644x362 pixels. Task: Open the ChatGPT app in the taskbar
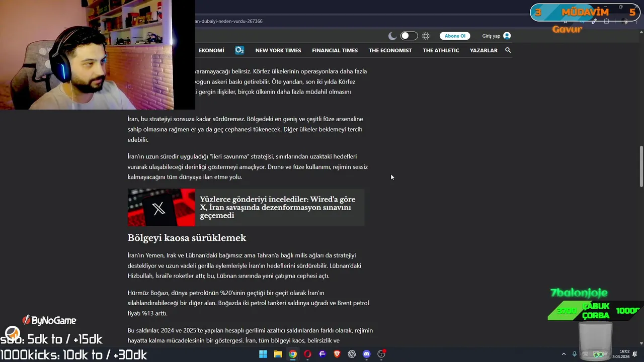352,354
